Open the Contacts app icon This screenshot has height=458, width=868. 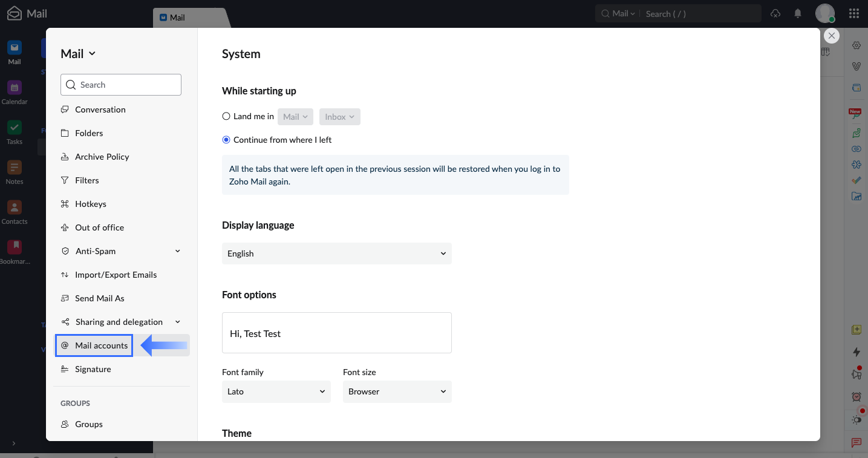(14, 207)
